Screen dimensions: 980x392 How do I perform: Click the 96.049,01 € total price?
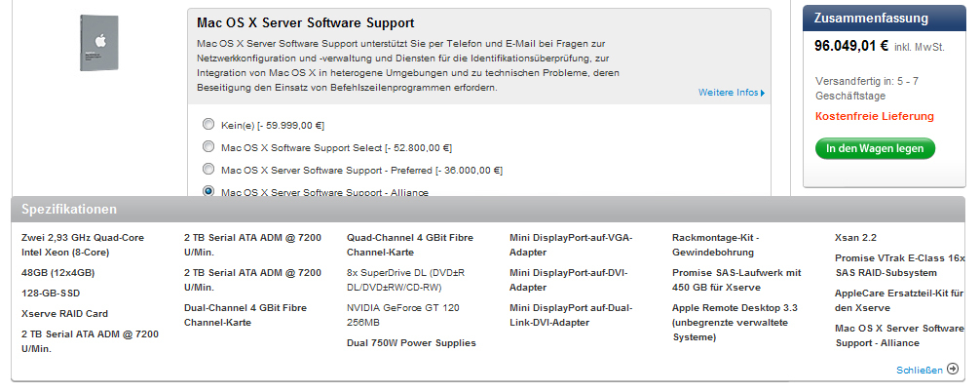pos(851,46)
